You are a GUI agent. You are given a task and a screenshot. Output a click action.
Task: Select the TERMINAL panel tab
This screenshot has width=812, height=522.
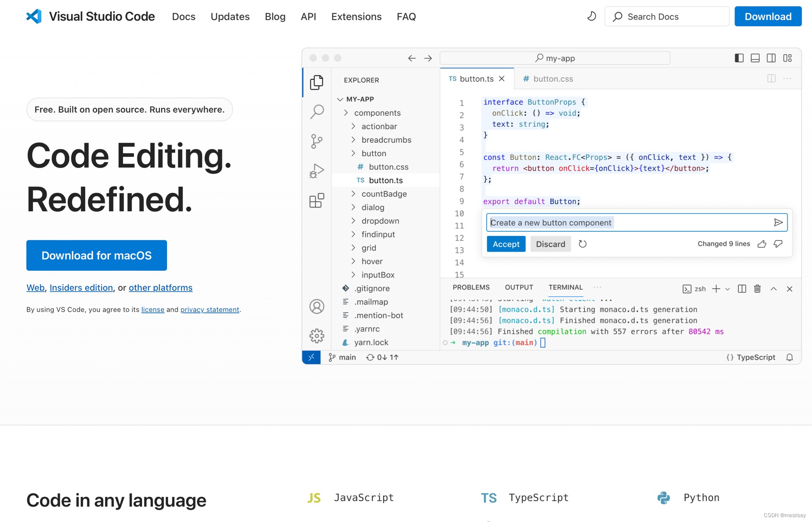coord(566,287)
